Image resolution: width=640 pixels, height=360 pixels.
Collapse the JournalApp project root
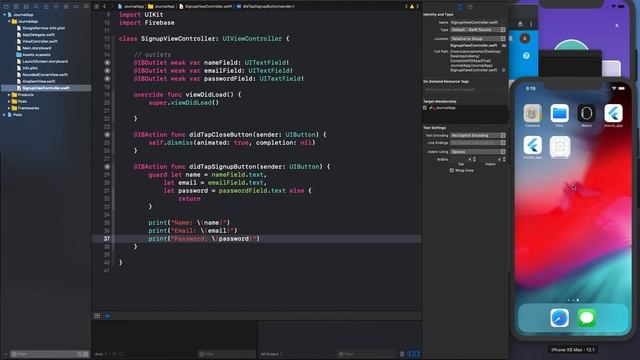[x=4, y=15]
